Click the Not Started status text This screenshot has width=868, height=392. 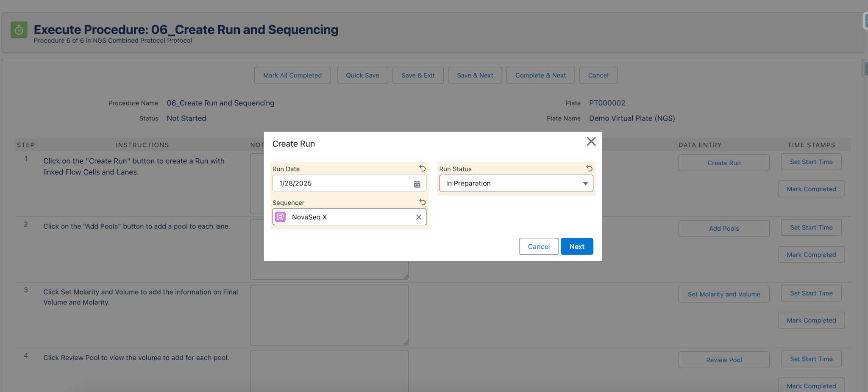(x=186, y=119)
